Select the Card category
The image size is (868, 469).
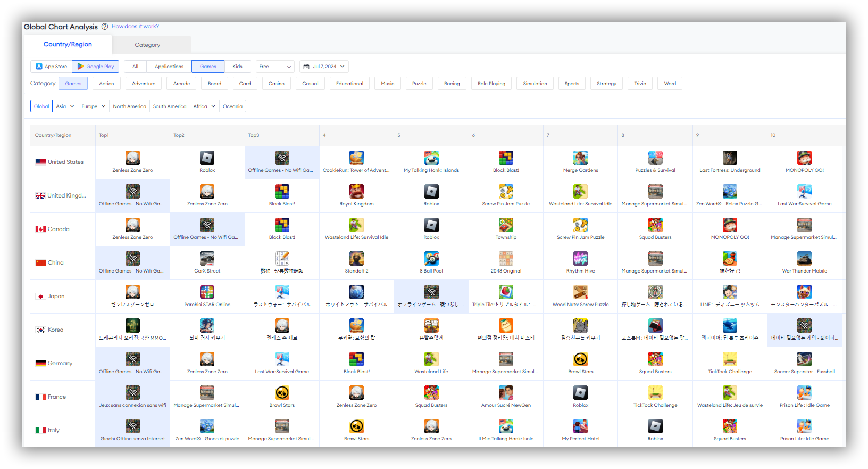coord(245,84)
